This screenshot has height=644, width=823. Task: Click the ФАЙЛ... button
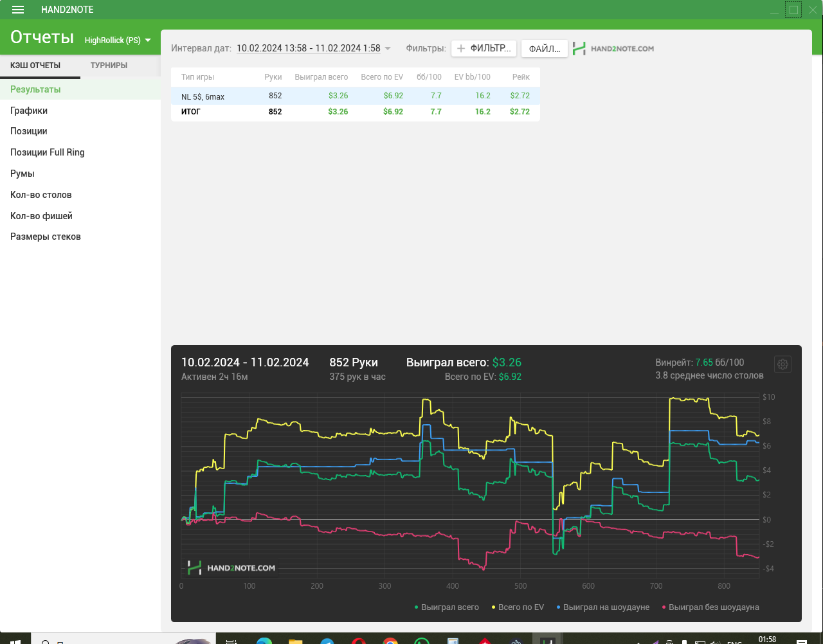click(x=544, y=48)
